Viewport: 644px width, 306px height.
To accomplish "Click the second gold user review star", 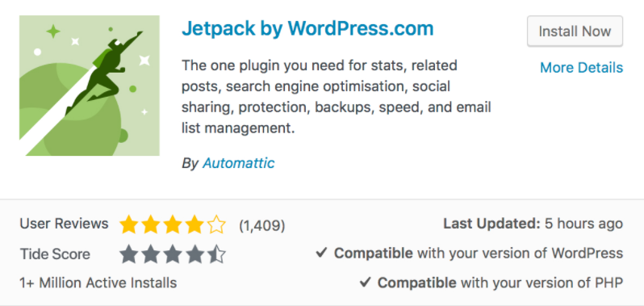I will point(151,224).
